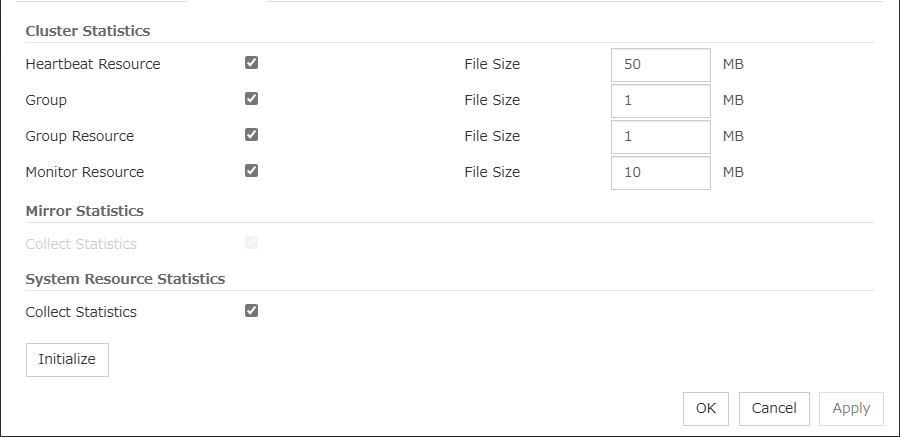Confirm settings with the OK button
Viewport: 900px width, 437px height.
(706, 408)
